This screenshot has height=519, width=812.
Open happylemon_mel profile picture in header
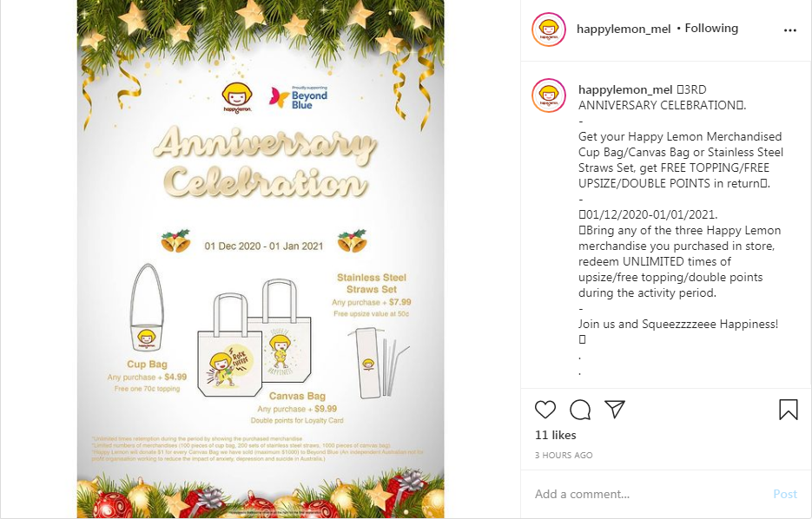(548, 30)
